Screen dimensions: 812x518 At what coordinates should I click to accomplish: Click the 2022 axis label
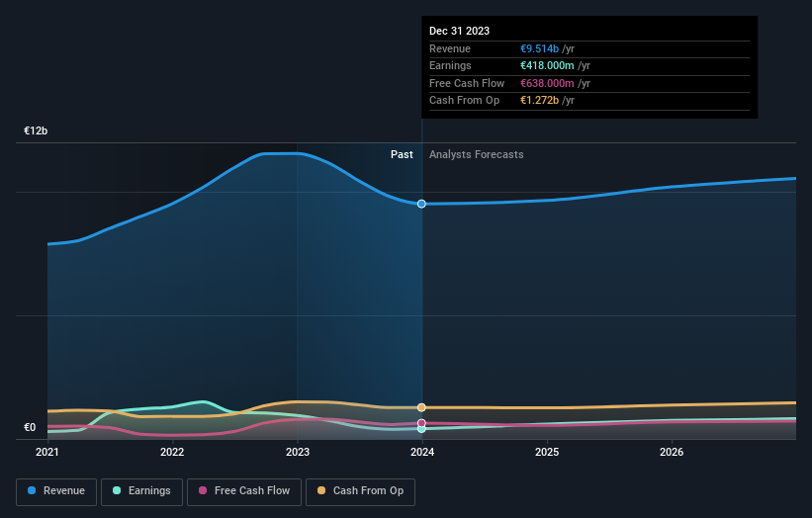point(172,453)
